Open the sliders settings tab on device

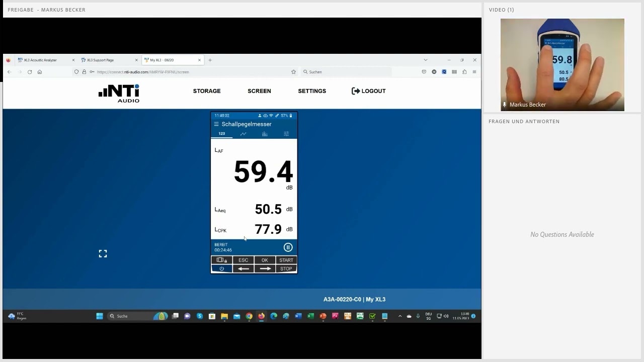tap(286, 134)
